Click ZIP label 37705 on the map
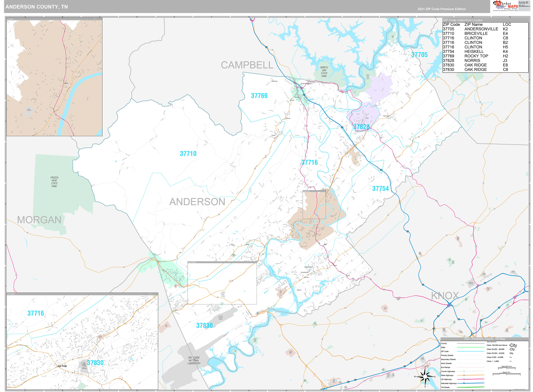533x392 pixels. [420, 55]
